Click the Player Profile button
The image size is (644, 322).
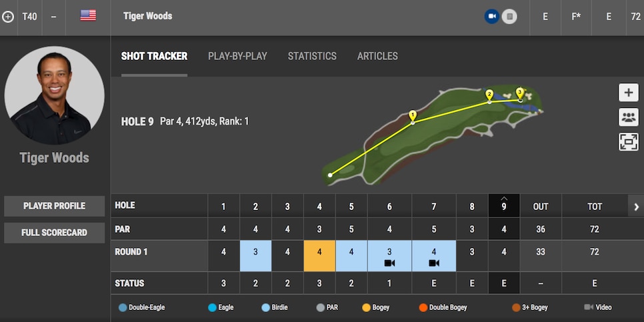(54, 206)
